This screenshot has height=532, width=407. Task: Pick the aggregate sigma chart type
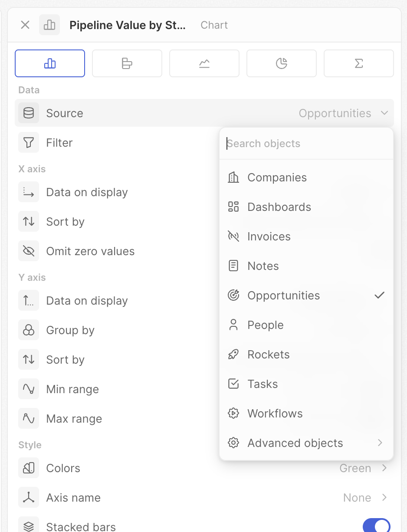[358, 64]
